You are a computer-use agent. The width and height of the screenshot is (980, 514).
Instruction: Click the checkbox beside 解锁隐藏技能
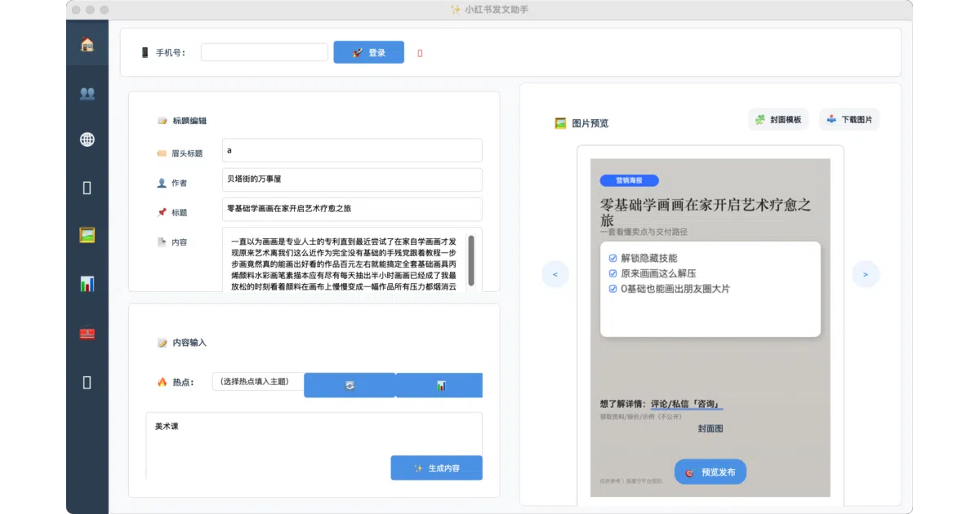tap(613, 258)
